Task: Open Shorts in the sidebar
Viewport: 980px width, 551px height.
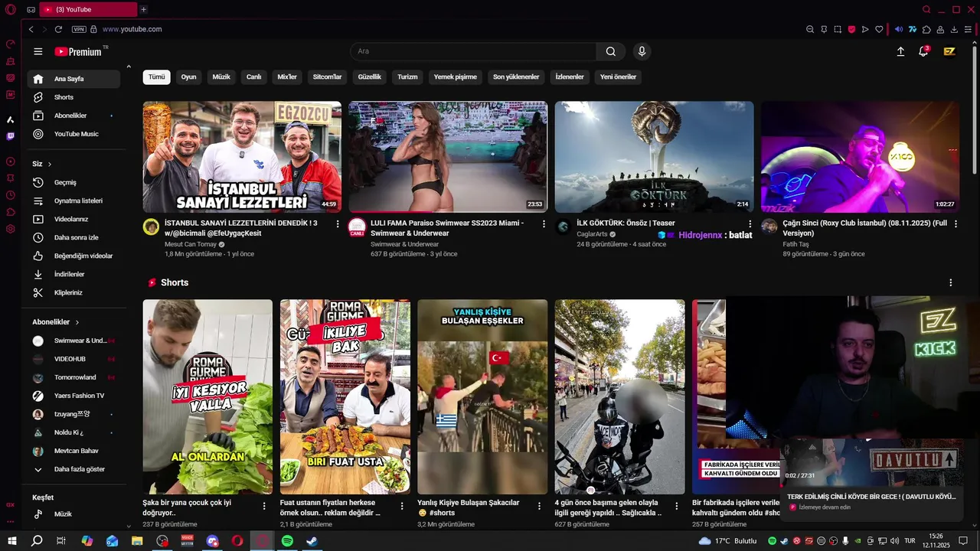Action: tap(73, 97)
